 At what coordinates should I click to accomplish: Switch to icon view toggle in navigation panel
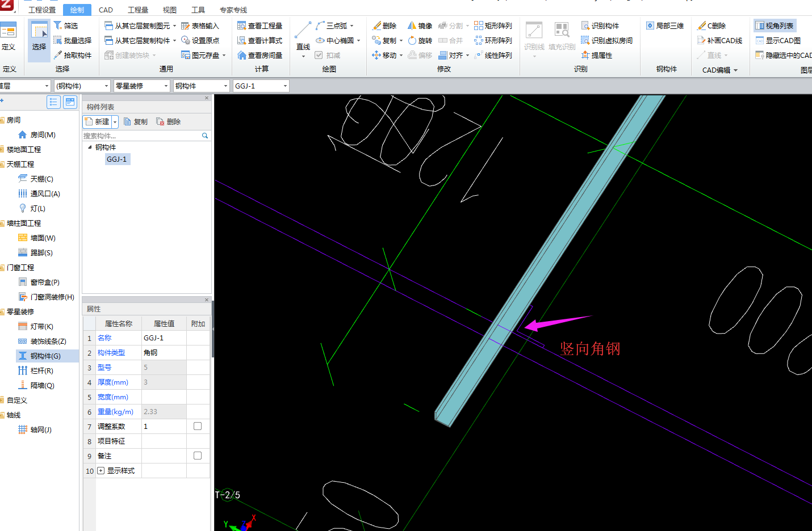click(x=70, y=102)
